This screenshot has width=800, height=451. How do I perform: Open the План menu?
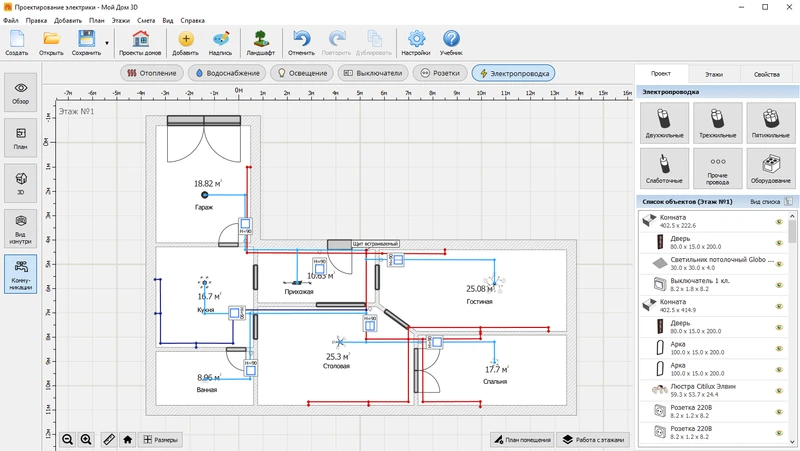96,20
